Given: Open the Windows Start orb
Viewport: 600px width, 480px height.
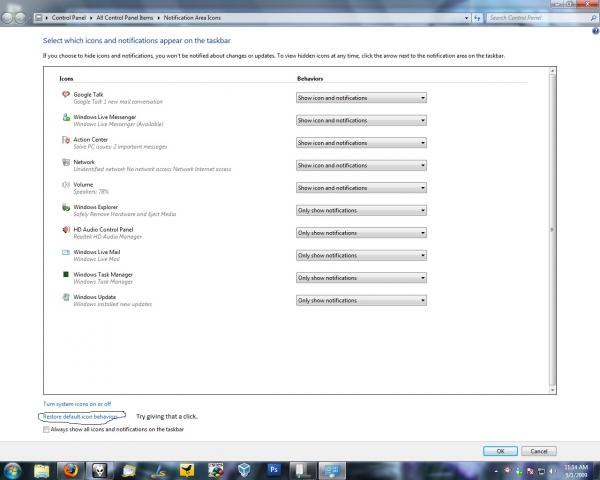Looking at the screenshot, I should (x=13, y=470).
